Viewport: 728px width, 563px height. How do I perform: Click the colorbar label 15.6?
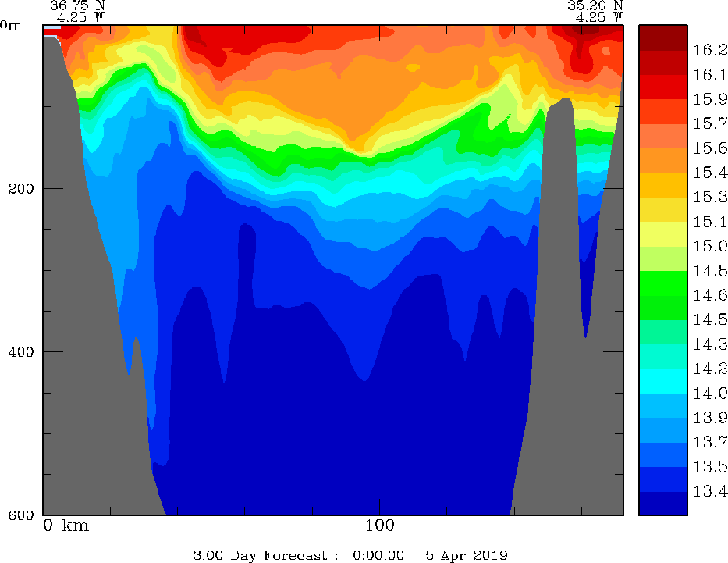pyautogui.click(x=710, y=148)
